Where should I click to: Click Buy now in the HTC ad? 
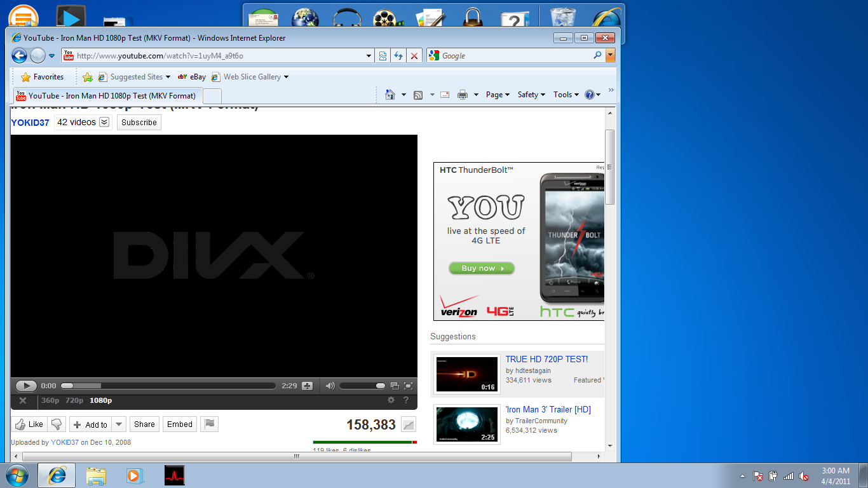[x=482, y=268]
